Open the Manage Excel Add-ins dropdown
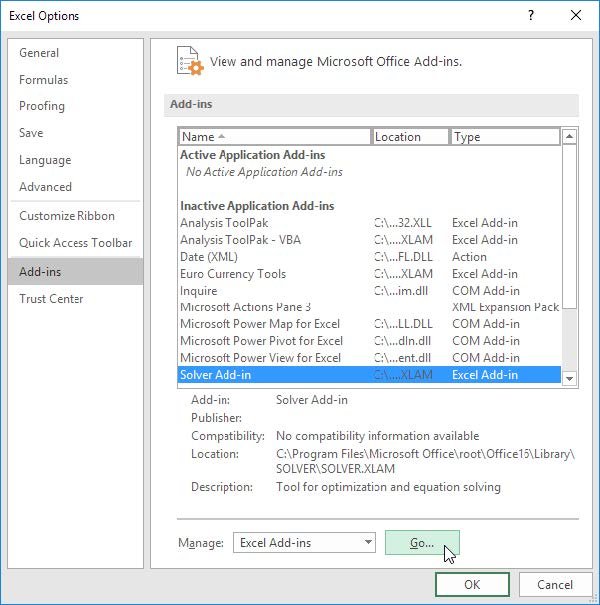 point(304,542)
